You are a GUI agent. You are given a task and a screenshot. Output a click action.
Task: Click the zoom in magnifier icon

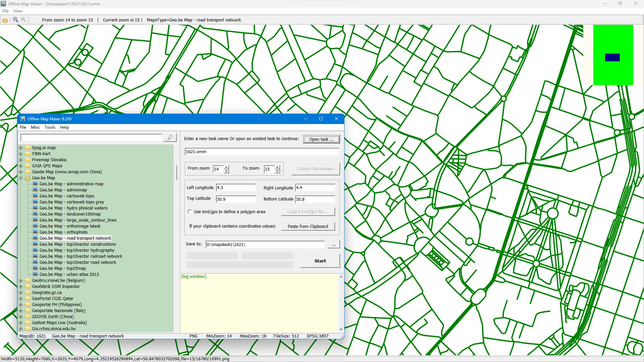(23, 20)
